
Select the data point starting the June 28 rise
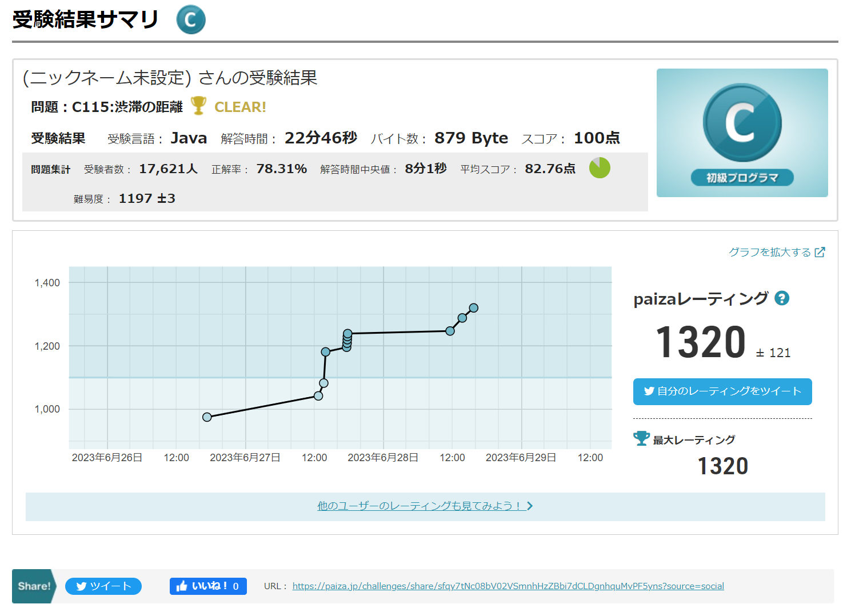click(450, 331)
